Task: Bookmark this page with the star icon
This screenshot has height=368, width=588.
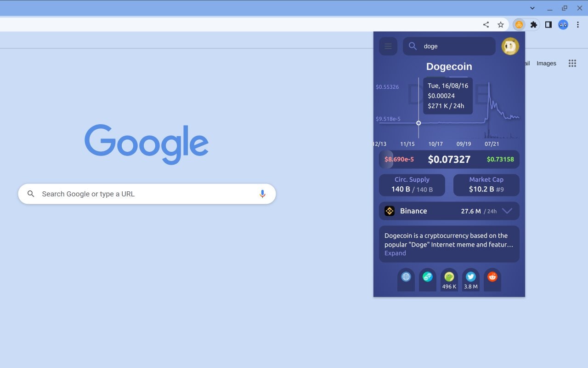Action: coord(501,25)
